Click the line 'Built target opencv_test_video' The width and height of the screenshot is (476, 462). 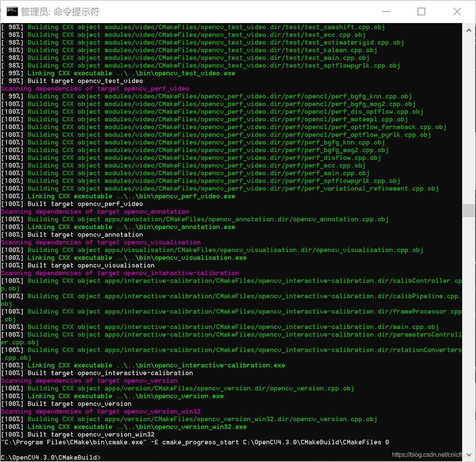(72, 81)
